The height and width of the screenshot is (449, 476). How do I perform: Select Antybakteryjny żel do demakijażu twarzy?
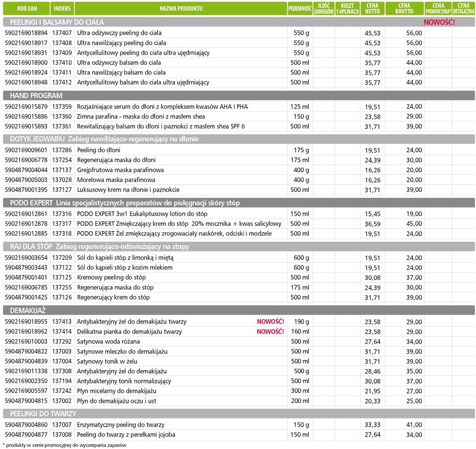pyautogui.click(x=131, y=321)
